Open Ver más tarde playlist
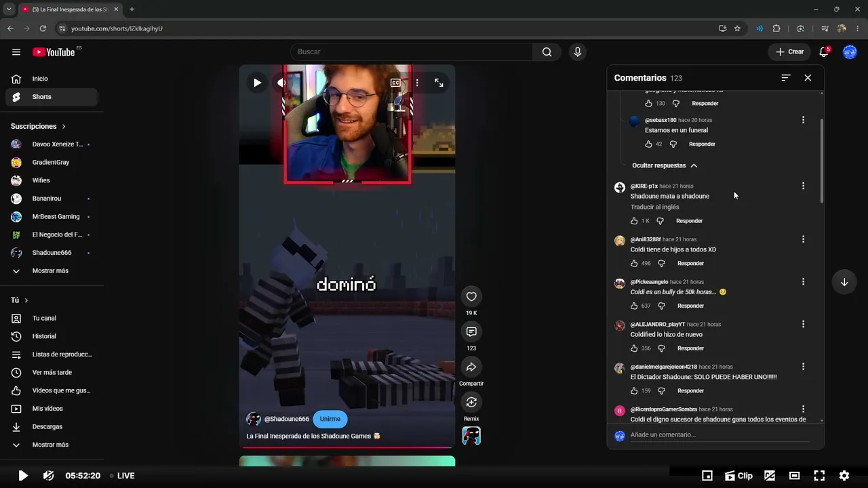Viewport: 868px width, 488px height. 52,373
